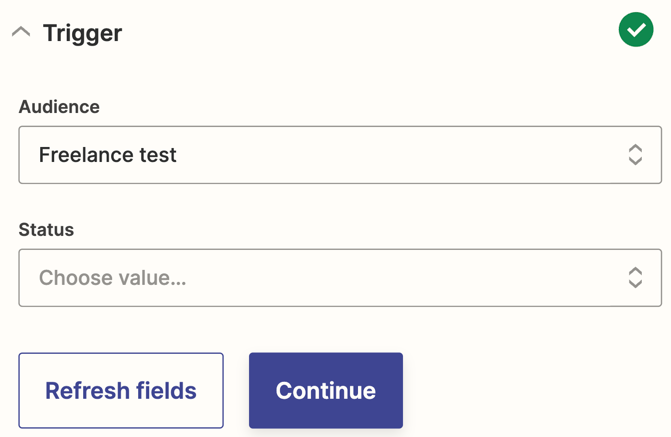671x437 pixels.
Task: Proceed to the next step with Continue
Action: click(x=326, y=390)
